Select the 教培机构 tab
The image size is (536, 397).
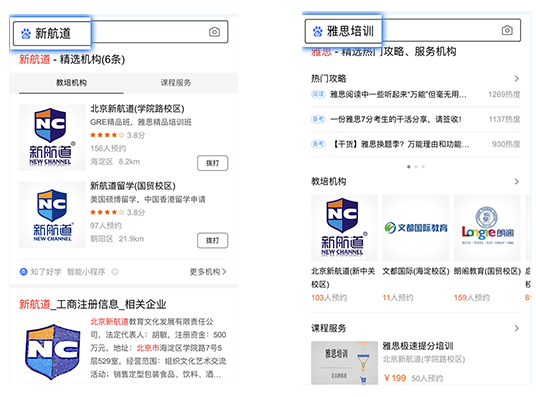tap(71, 83)
